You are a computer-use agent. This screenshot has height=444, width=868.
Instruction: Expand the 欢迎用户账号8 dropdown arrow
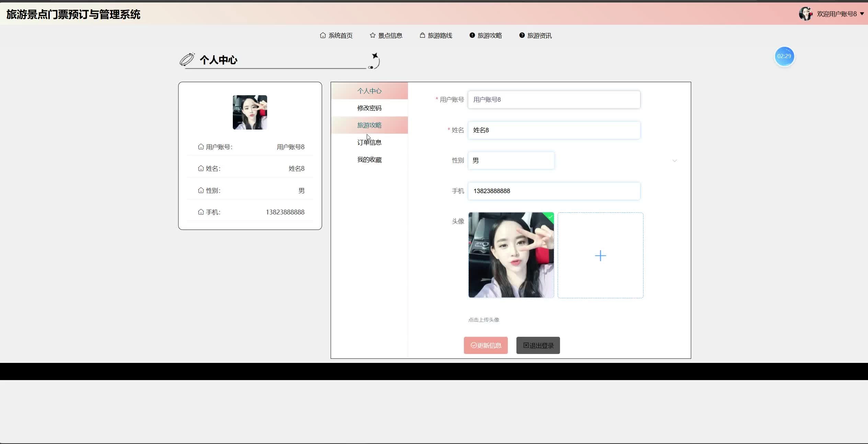[x=862, y=14]
